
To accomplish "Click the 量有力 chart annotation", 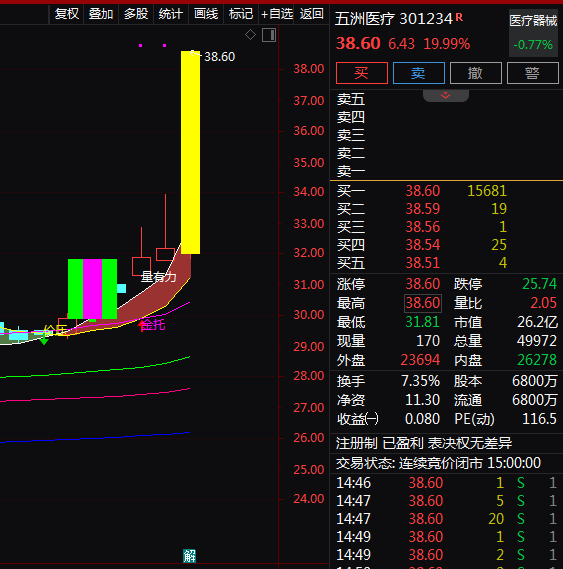I will point(159,277).
